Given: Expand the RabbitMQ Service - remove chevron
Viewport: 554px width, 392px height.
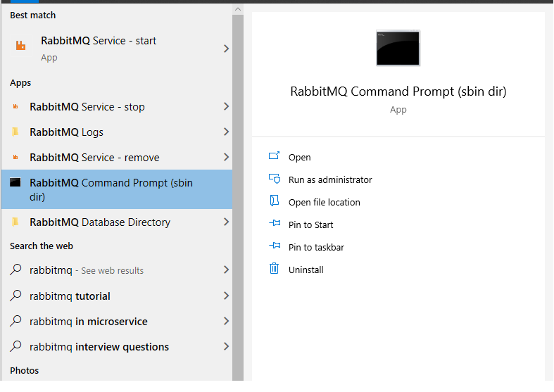Looking at the screenshot, I should 226,157.
